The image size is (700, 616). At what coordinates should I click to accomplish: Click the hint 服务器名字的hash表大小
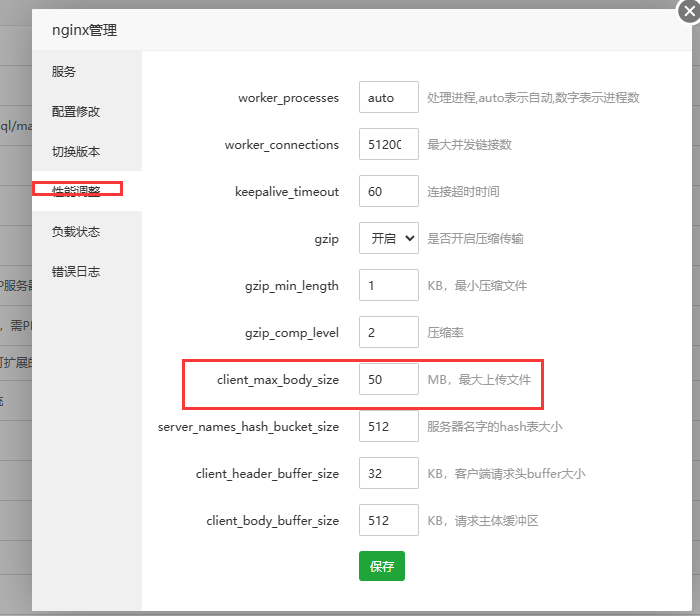point(495,427)
